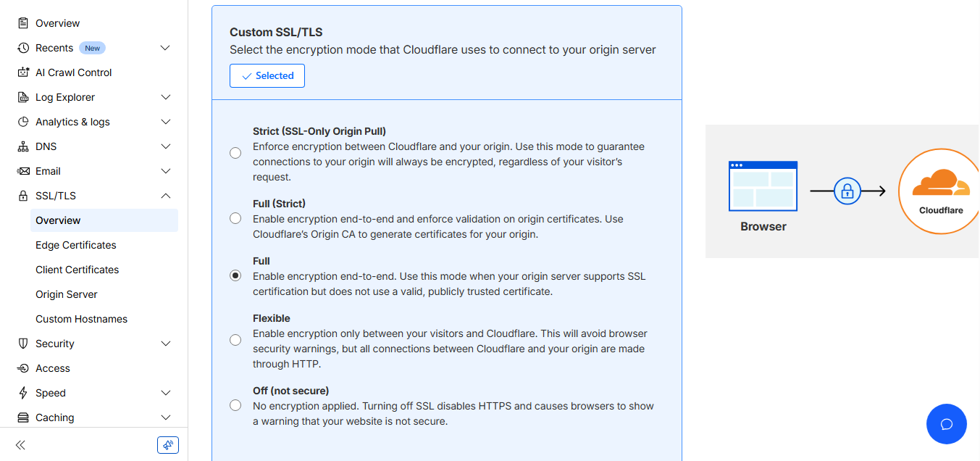Click the Speed lightning bolt icon

[x=23, y=393]
